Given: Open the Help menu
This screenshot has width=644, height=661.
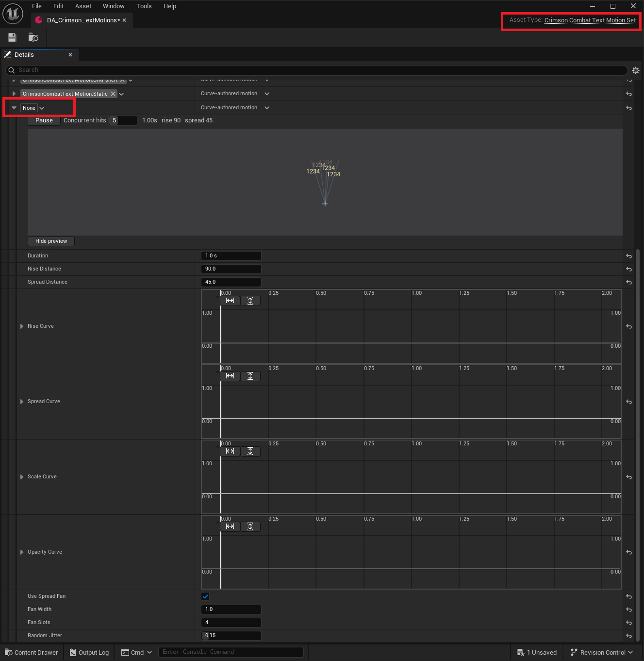Looking at the screenshot, I should click(x=170, y=6).
